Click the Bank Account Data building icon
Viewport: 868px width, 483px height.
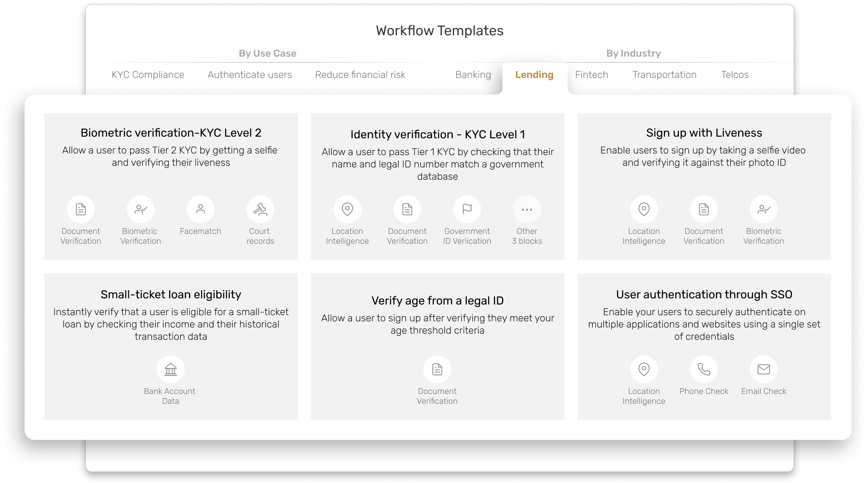pyautogui.click(x=171, y=369)
